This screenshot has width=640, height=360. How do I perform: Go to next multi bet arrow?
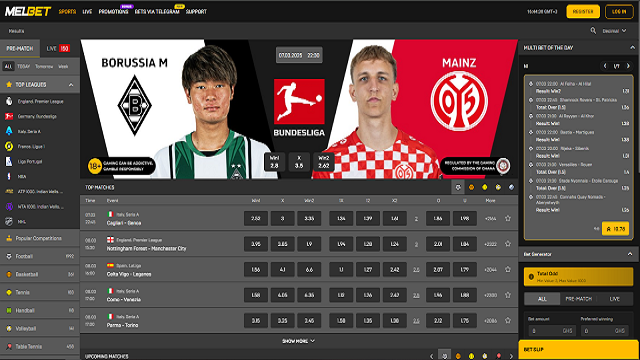tap(628, 66)
